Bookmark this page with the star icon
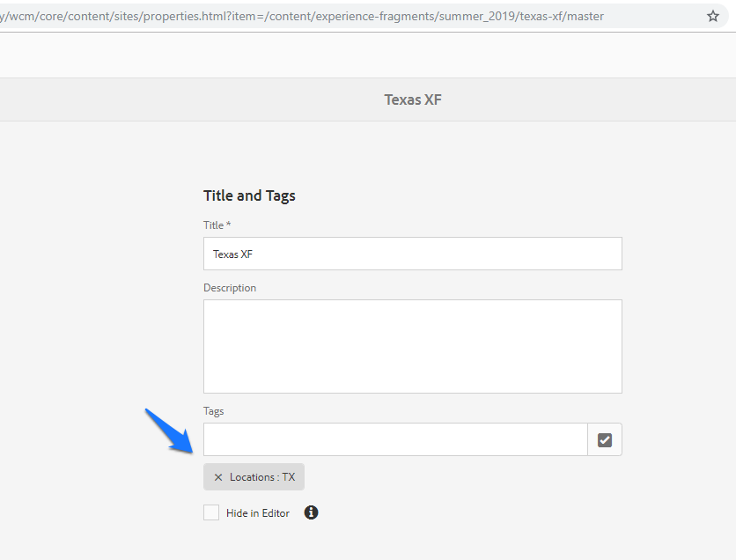Viewport: 736px width, 560px height. coord(713,16)
